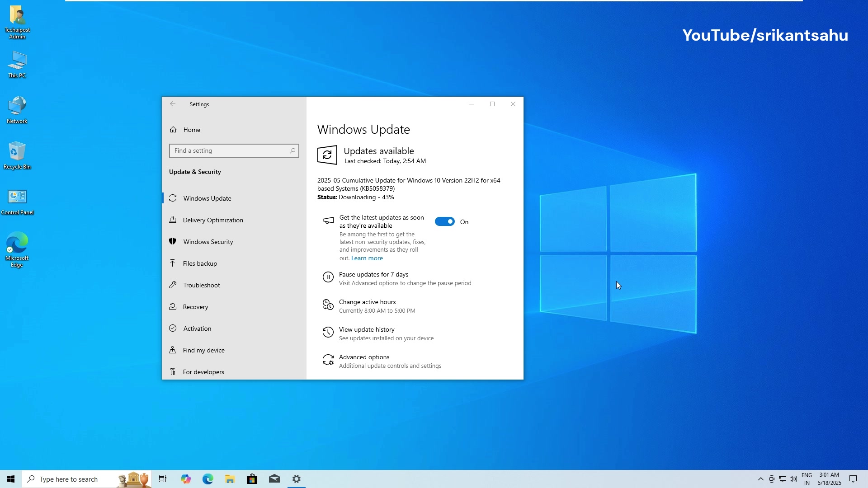Open the Files backup section
Image resolution: width=868 pixels, height=488 pixels.
pyautogui.click(x=200, y=263)
